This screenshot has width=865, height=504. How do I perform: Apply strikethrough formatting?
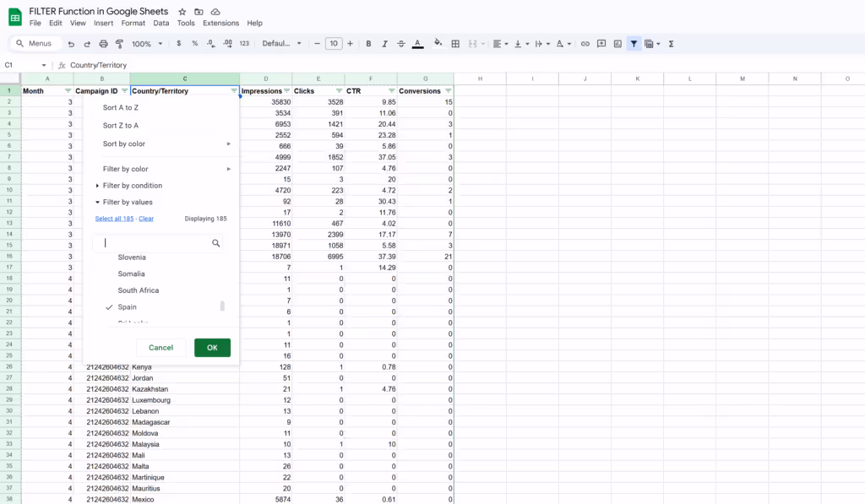coord(401,43)
